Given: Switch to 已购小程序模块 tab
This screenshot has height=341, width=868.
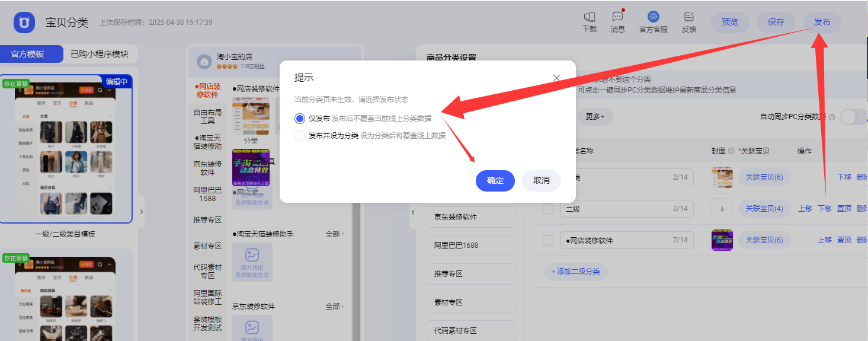Looking at the screenshot, I should click(x=100, y=54).
